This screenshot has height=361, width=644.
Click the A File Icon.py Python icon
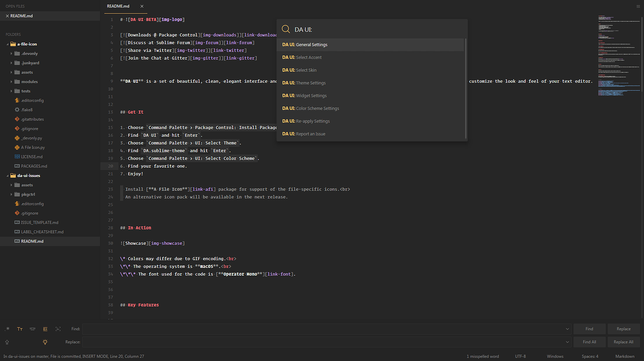(17, 147)
